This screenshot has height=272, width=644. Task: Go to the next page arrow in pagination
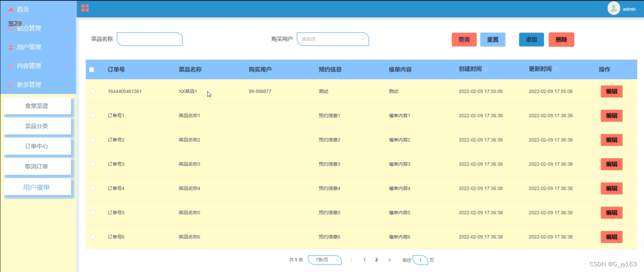[x=389, y=260]
